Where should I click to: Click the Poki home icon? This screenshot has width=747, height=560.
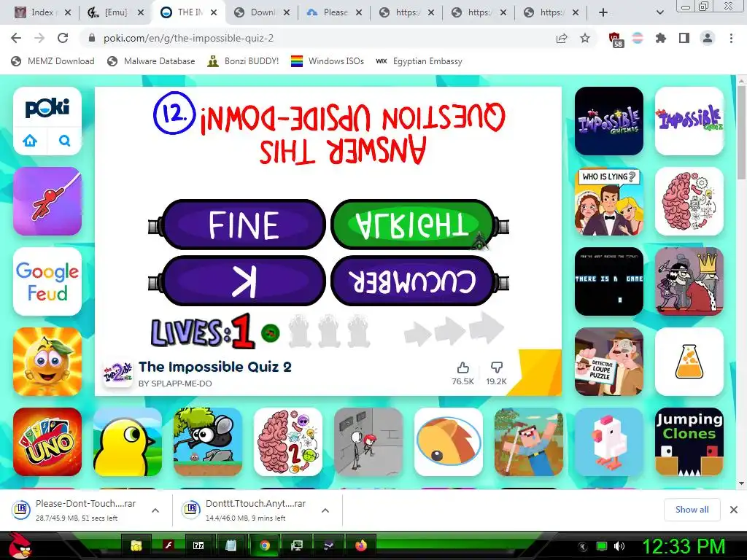30,141
